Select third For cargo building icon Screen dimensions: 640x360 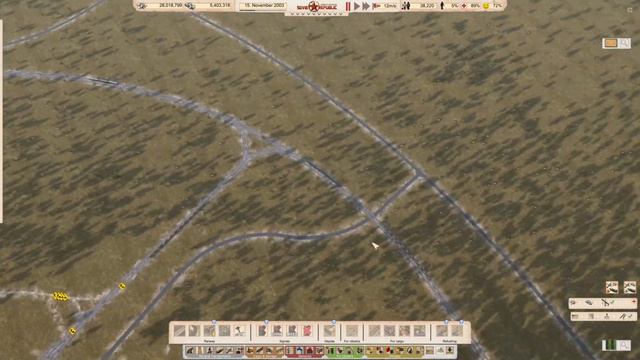click(x=404, y=331)
